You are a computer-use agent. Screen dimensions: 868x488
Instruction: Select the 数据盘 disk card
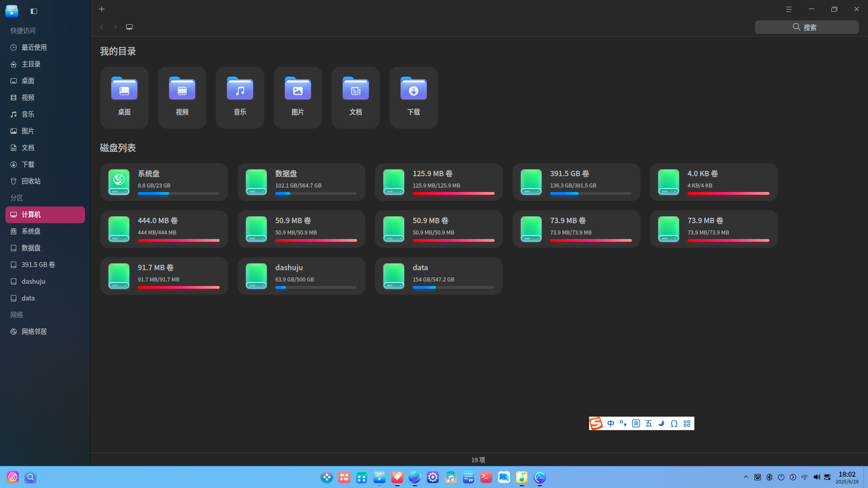tap(302, 182)
